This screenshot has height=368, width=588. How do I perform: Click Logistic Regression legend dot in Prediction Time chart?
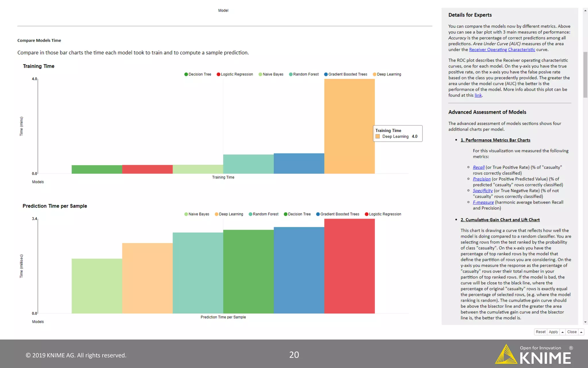[366, 214]
